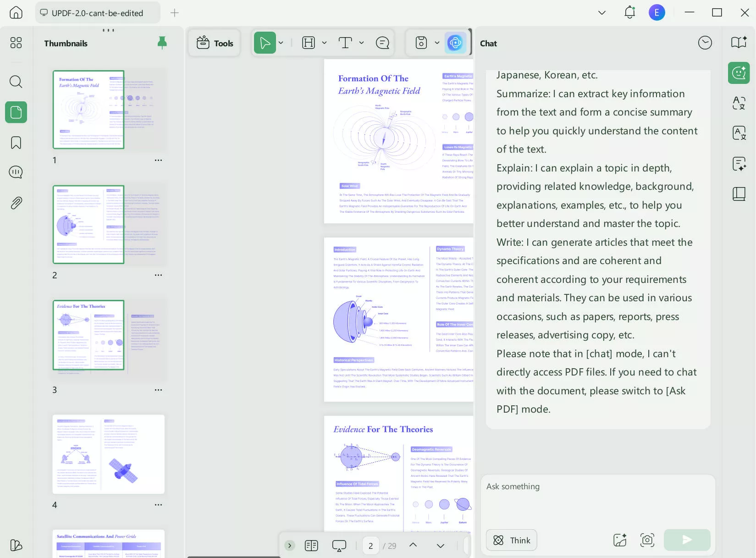This screenshot has height=558, width=756.
Task: Open chat history clock icon
Action: (705, 43)
